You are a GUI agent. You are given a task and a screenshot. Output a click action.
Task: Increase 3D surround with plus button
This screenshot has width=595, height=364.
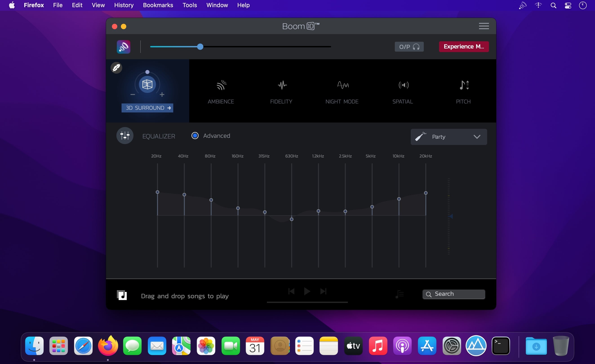click(162, 94)
